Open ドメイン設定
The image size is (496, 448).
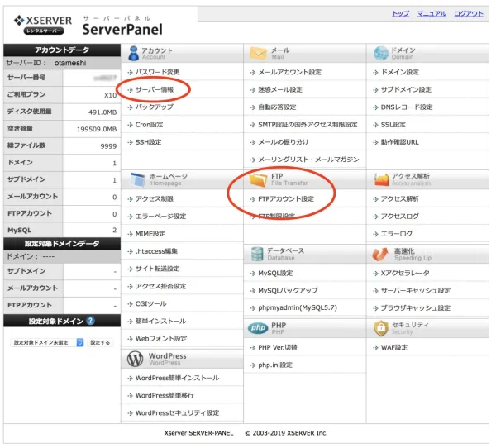point(399,72)
